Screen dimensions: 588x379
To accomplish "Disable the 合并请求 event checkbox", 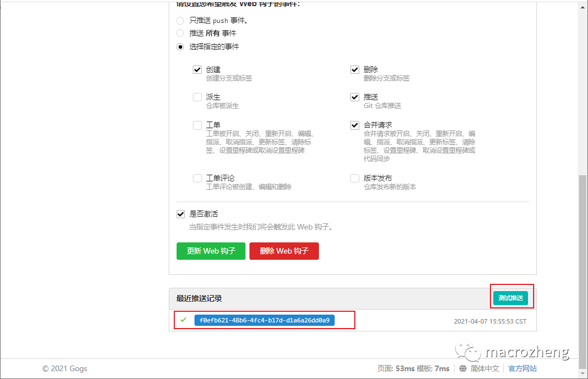I will pos(354,125).
